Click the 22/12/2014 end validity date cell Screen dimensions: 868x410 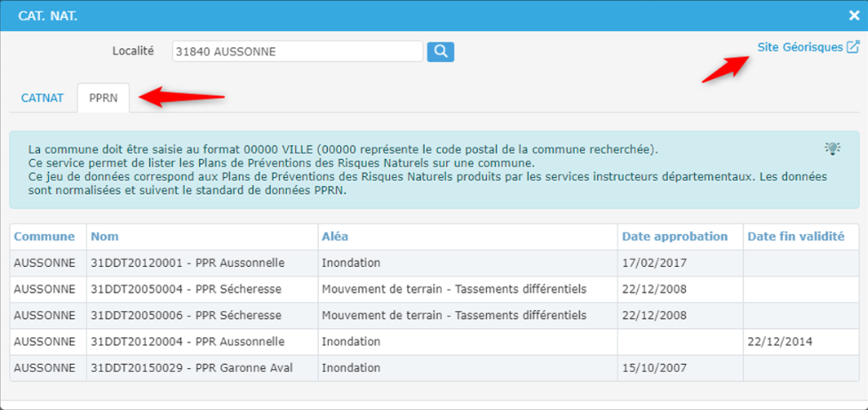[x=779, y=342]
